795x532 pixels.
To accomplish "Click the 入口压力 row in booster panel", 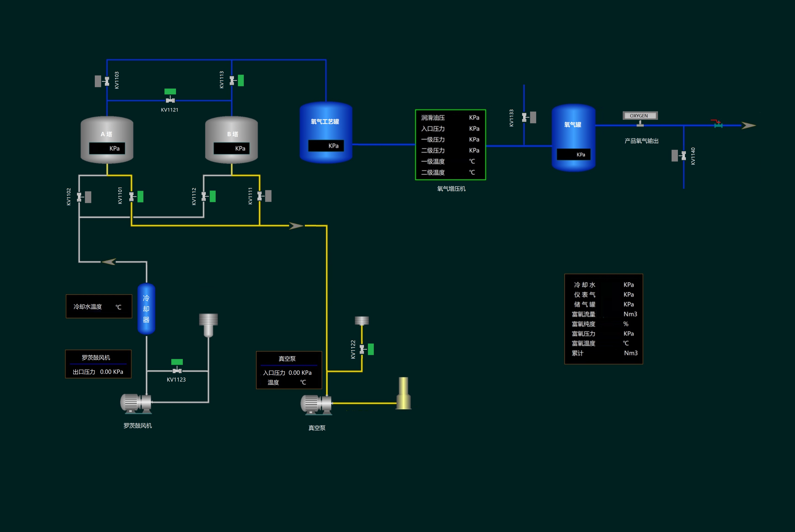I will click(450, 129).
